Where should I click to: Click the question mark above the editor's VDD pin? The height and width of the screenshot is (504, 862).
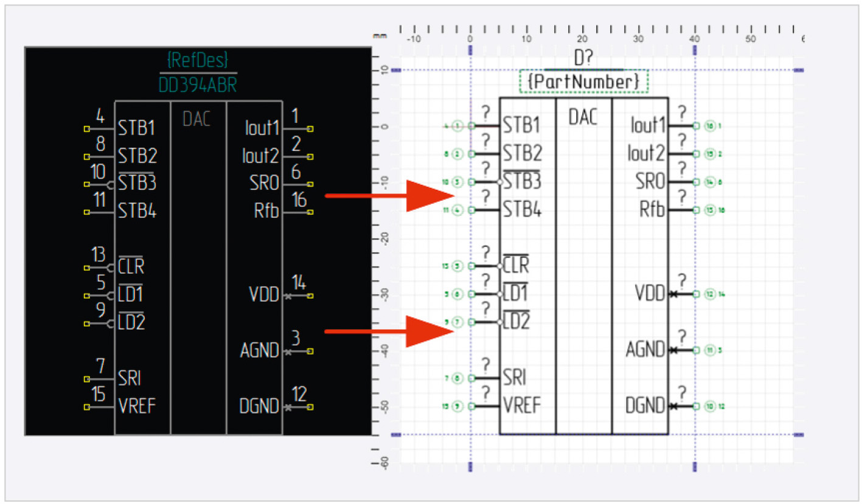683,281
